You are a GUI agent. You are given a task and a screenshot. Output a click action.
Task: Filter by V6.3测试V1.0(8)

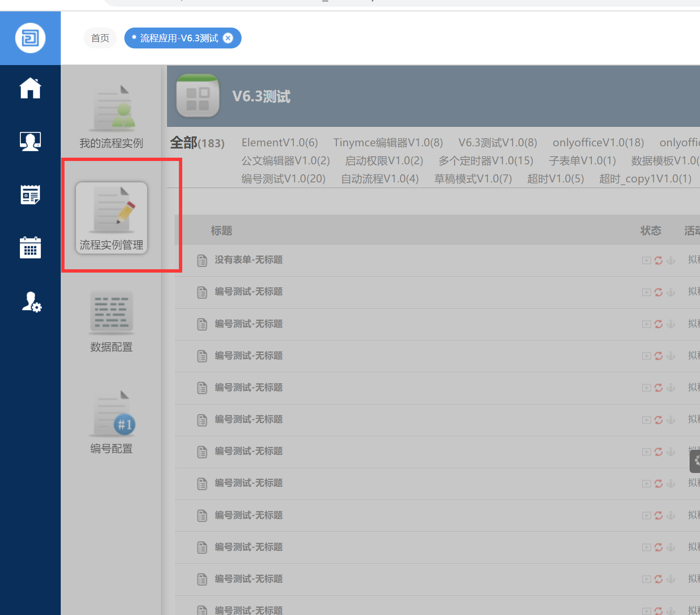pyautogui.click(x=498, y=142)
